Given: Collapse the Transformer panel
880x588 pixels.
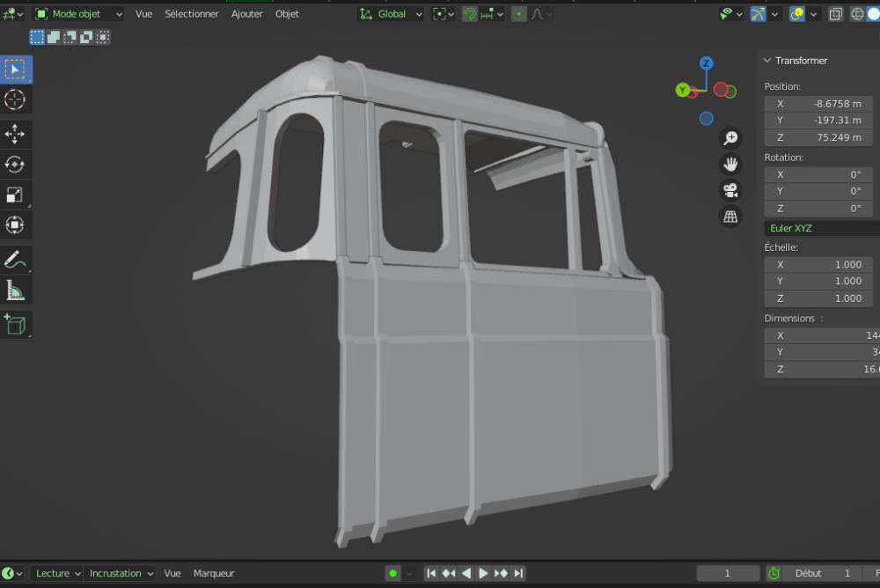Looking at the screenshot, I should pos(767,61).
